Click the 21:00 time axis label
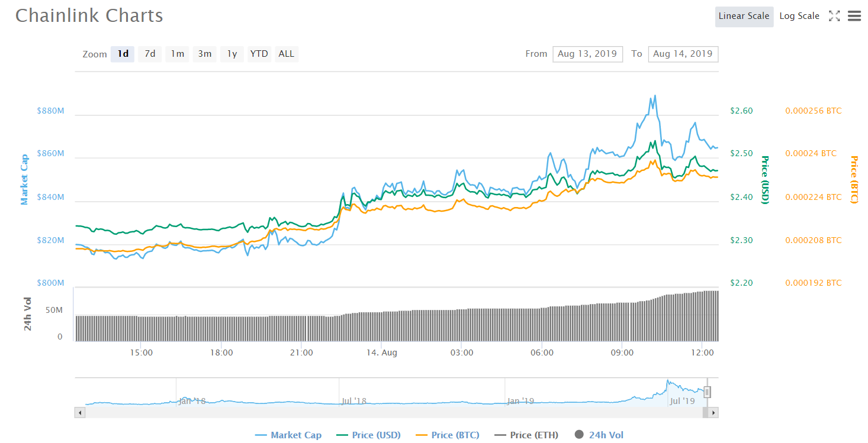Image resolution: width=868 pixels, height=443 pixels. [x=301, y=353]
